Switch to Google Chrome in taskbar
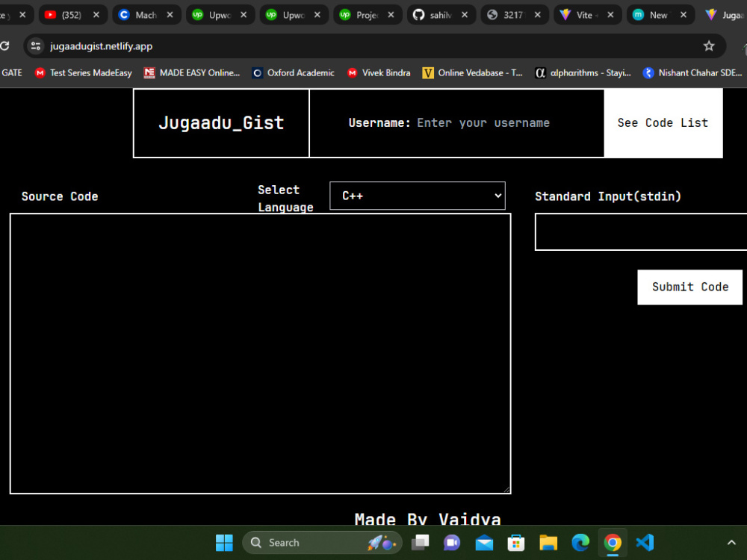 (613, 542)
